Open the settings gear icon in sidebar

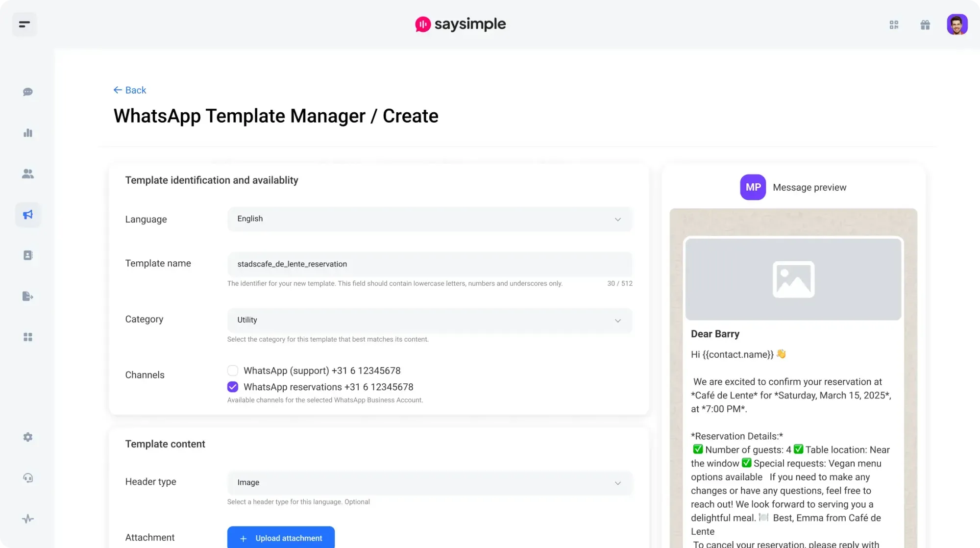(x=28, y=437)
